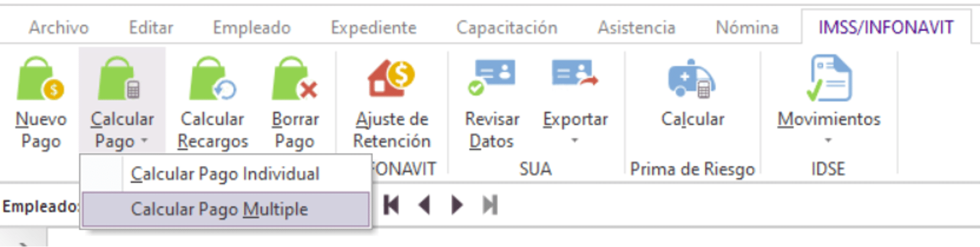Go to the next employee record arrow

[457, 205]
